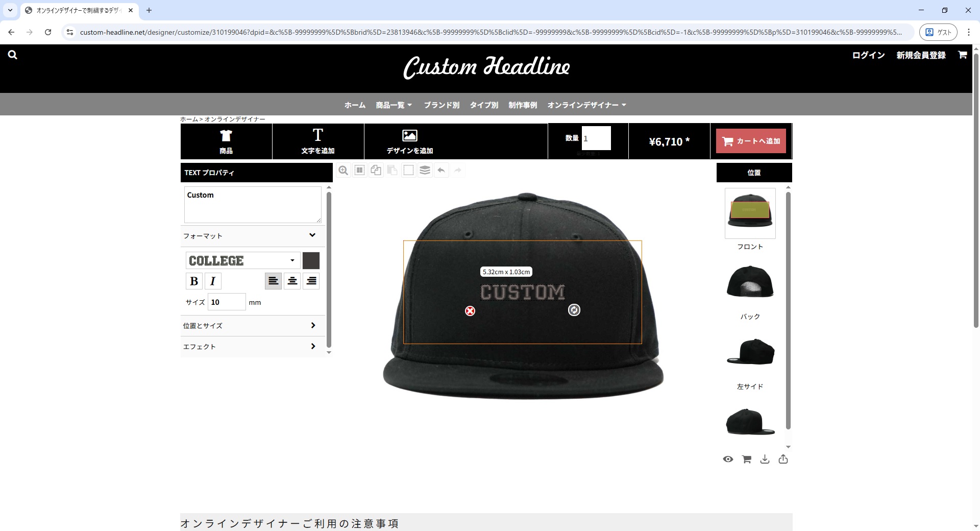Open the dark gray text color swatch
Viewport: 980px width, 531px height.
(311, 260)
